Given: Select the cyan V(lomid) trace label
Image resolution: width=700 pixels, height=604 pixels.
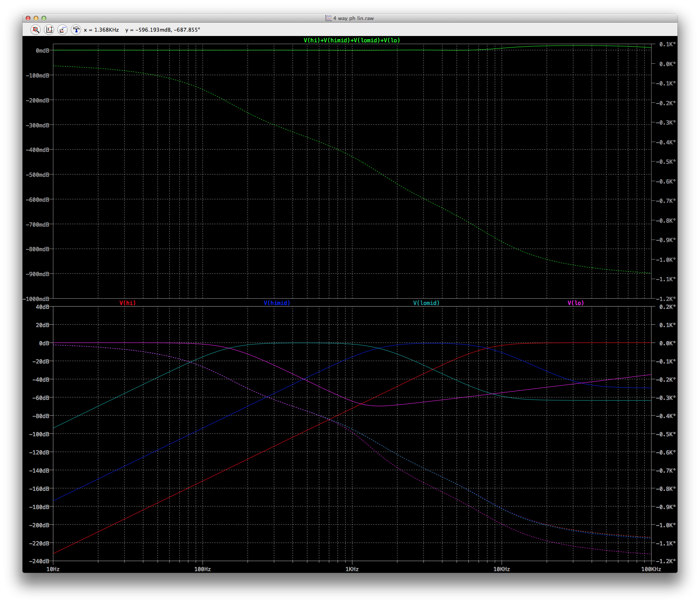Looking at the screenshot, I should [426, 303].
